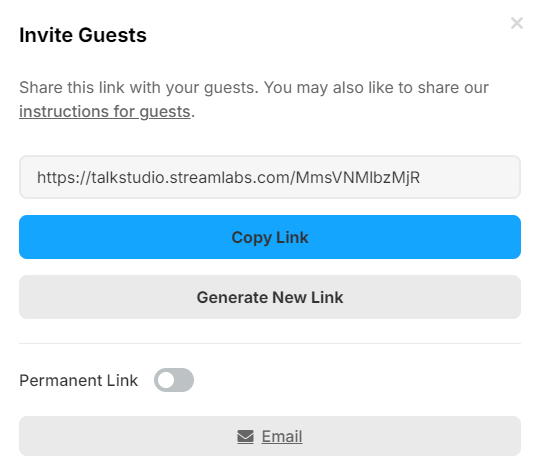
Task: Click the Invite Guests heading
Action: click(x=83, y=35)
